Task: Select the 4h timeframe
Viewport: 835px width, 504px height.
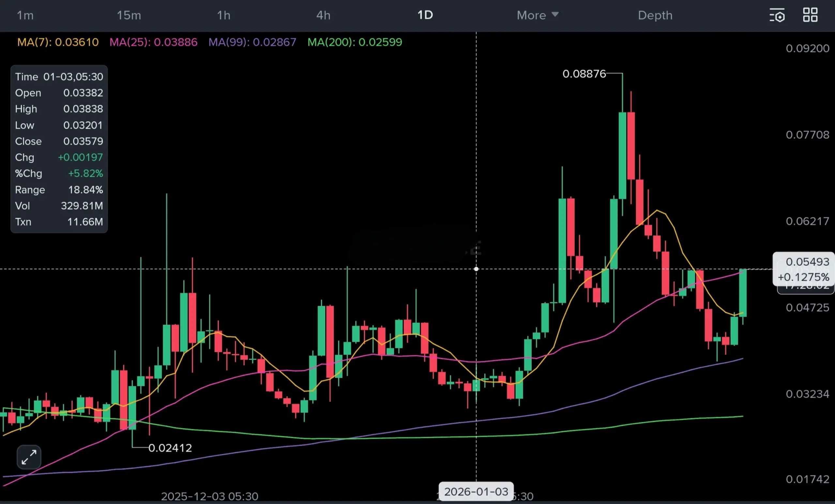Action: (323, 15)
